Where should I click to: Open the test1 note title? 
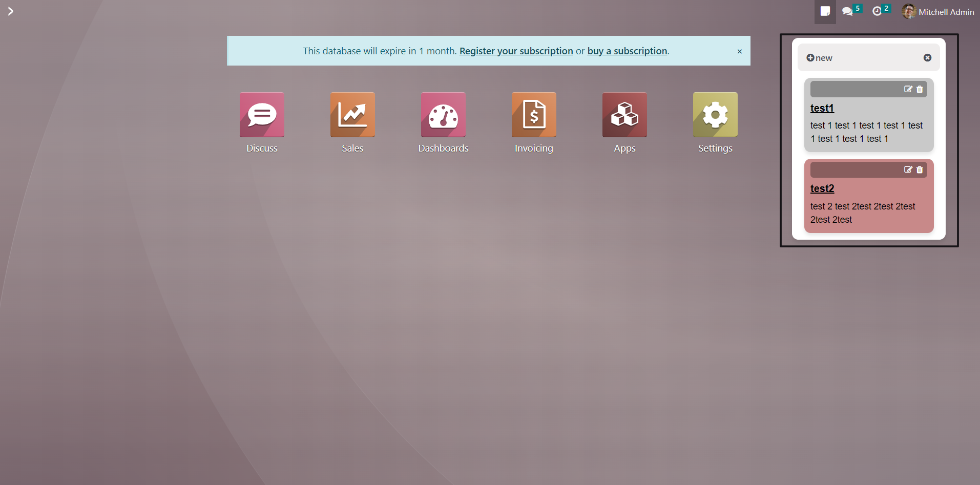click(x=822, y=108)
